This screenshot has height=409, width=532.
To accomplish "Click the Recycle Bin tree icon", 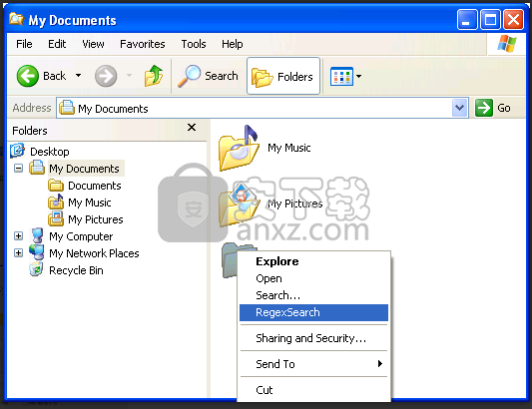I will pyautogui.click(x=36, y=269).
